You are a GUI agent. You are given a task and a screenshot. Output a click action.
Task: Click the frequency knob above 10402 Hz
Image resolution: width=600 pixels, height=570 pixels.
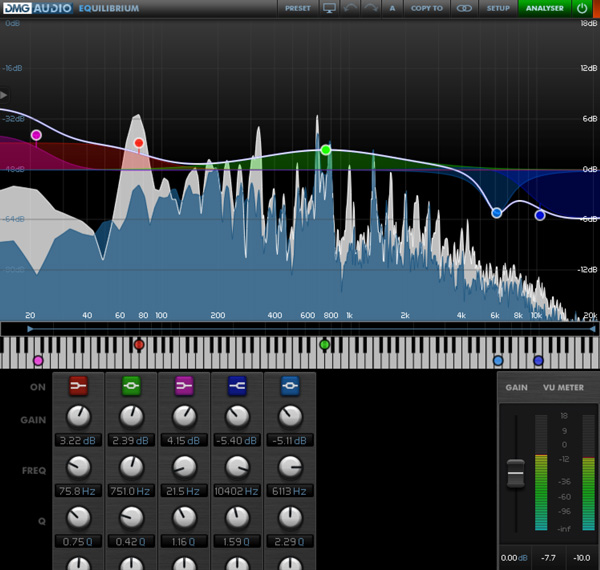pos(237,467)
